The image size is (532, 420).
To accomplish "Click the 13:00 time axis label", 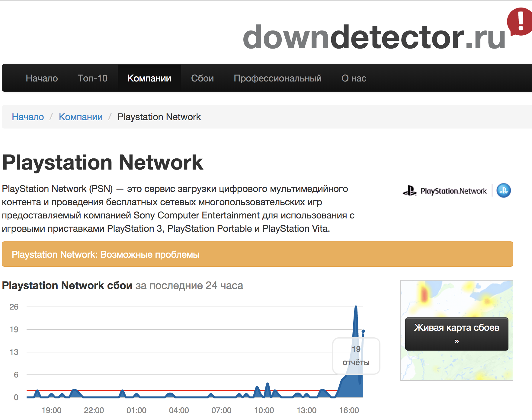I will click(x=306, y=410).
